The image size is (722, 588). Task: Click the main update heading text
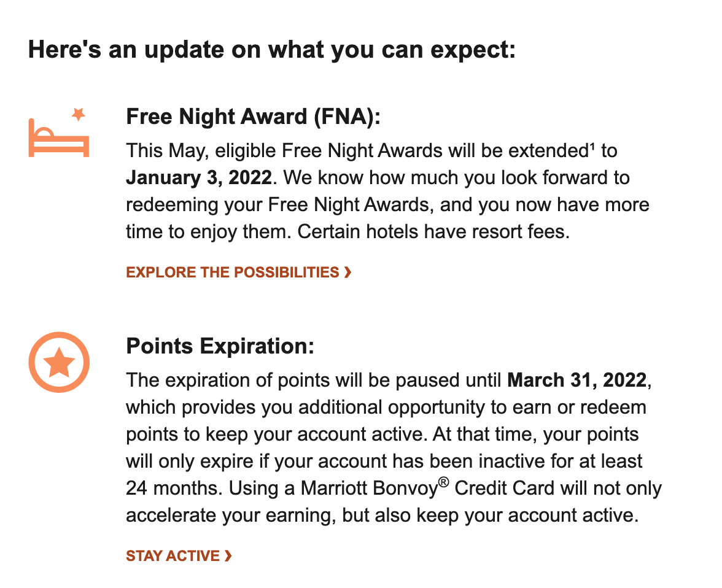[271, 49]
